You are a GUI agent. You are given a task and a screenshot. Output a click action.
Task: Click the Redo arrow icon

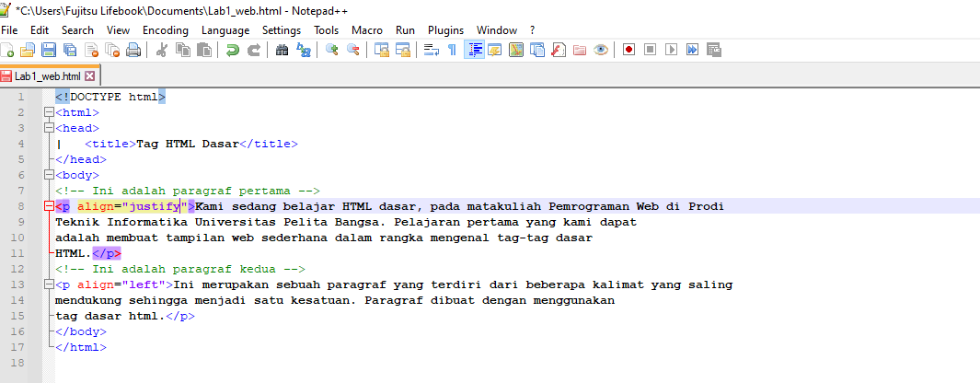pos(254,50)
